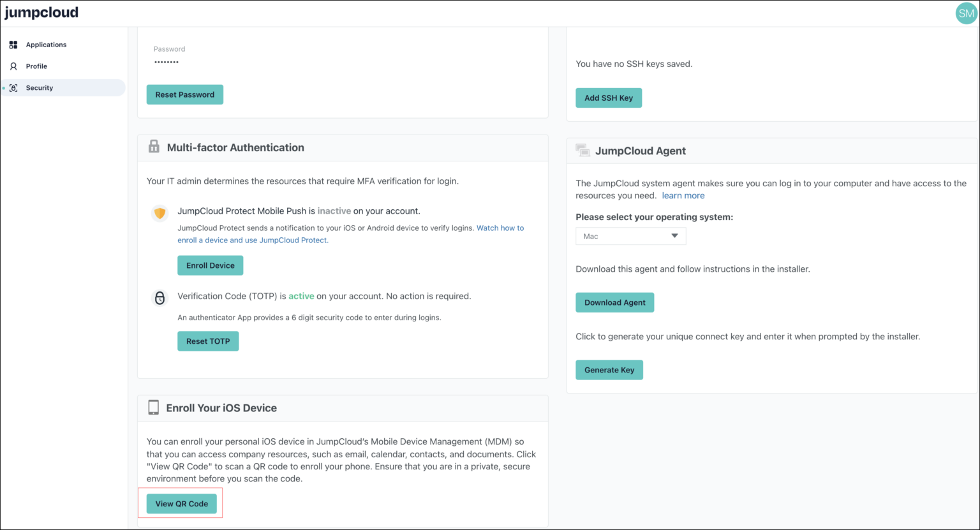This screenshot has width=980, height=530.
Task: Click the JumpCloud Agent monitor icon
Action: (582, 150)
